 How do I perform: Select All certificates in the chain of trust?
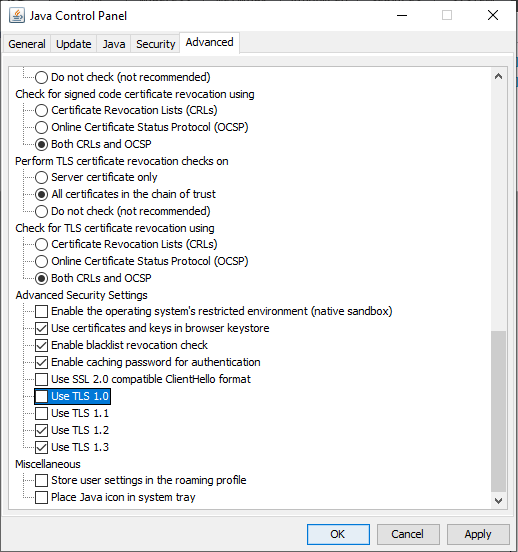click(41, 194)
